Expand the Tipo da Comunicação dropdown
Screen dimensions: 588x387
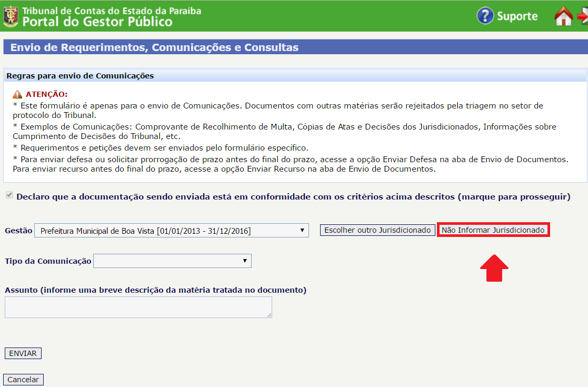(x=172, y=261)
